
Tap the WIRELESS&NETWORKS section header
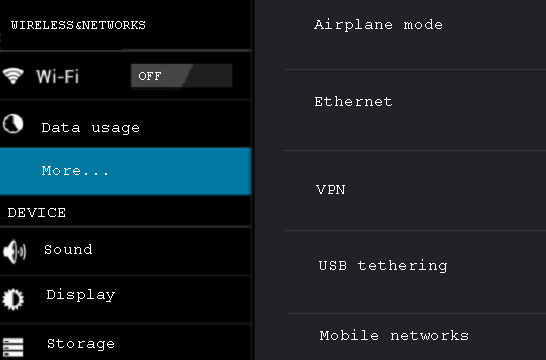[78, 25]
